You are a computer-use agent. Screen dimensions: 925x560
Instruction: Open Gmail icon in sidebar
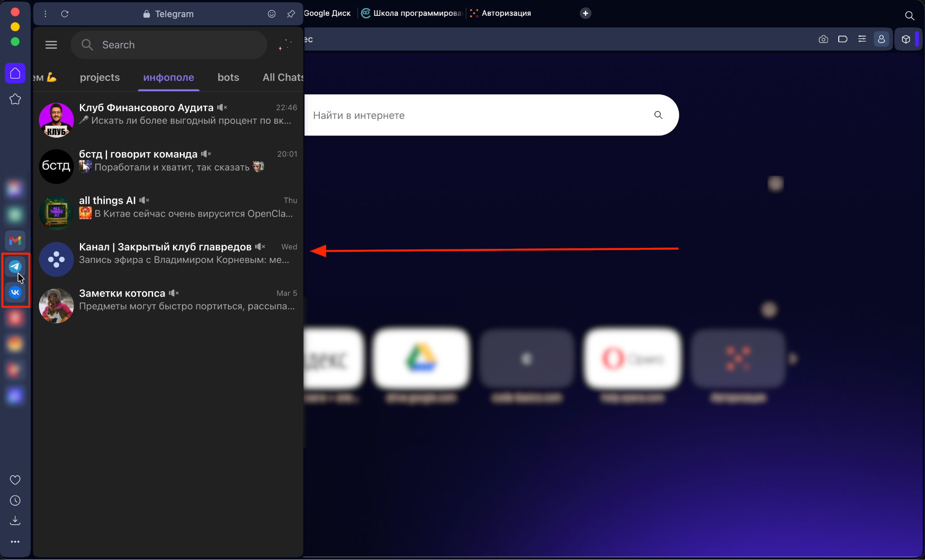(x=15, y=240)
